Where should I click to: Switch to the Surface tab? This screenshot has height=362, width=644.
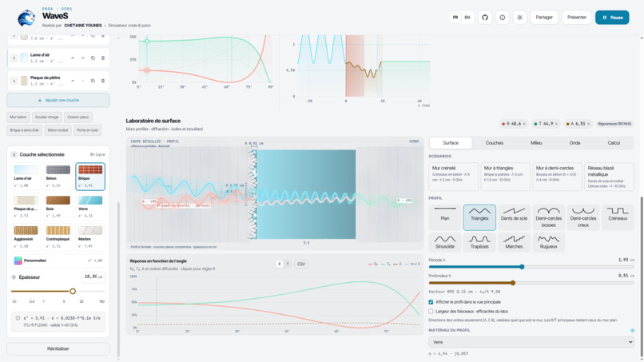tap(451, 143)
